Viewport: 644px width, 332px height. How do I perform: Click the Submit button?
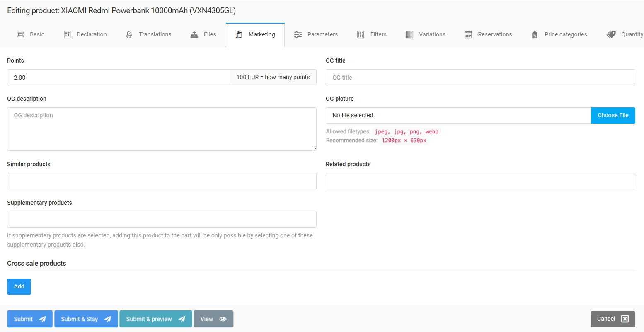tap(30, 319)
